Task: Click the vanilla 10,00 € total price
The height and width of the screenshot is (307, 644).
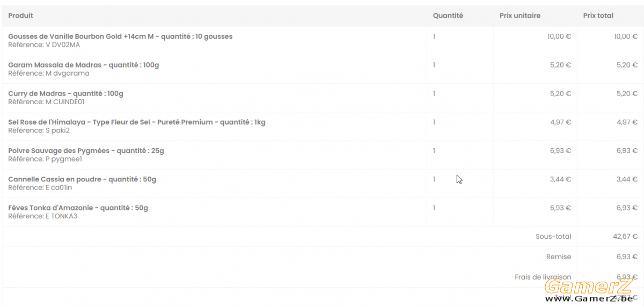Action: click(626, 36)
